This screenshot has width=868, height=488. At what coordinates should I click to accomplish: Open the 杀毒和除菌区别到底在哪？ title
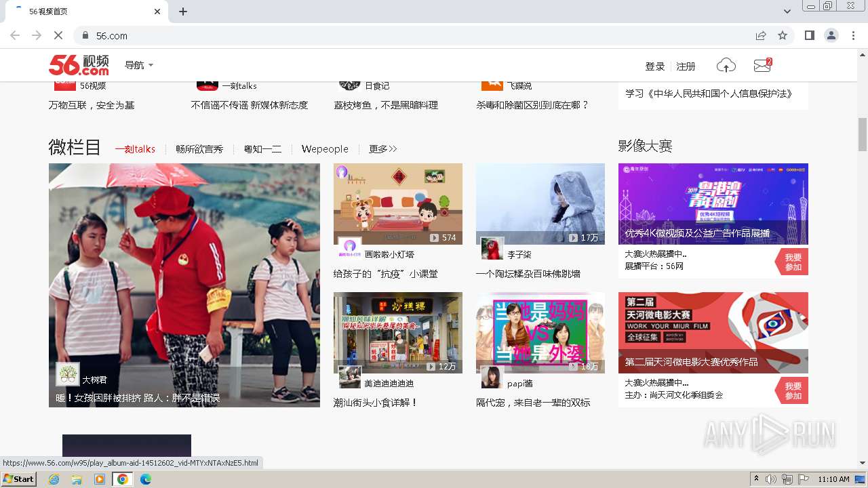[533, 105]
